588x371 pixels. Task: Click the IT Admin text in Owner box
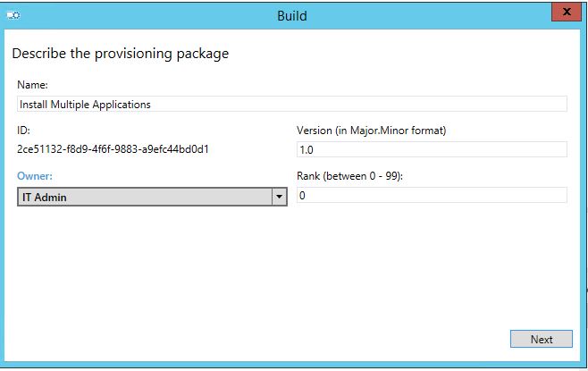45,198
